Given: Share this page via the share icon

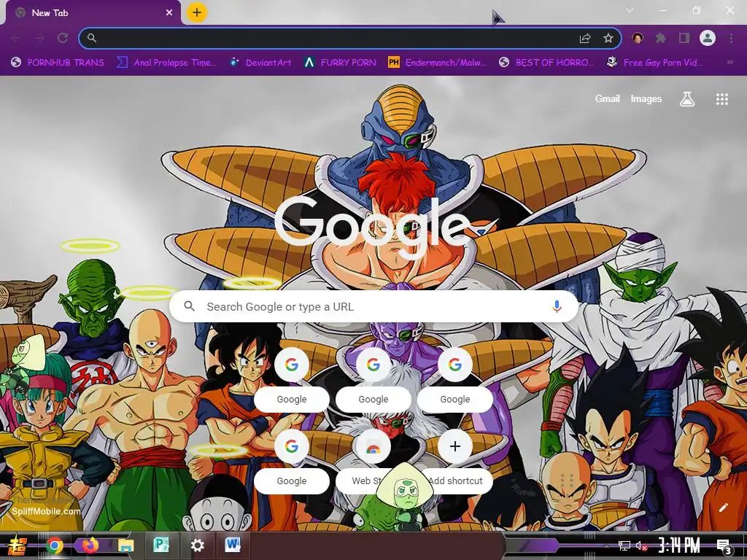Looking at the screenshot, I should pos(585,38).
